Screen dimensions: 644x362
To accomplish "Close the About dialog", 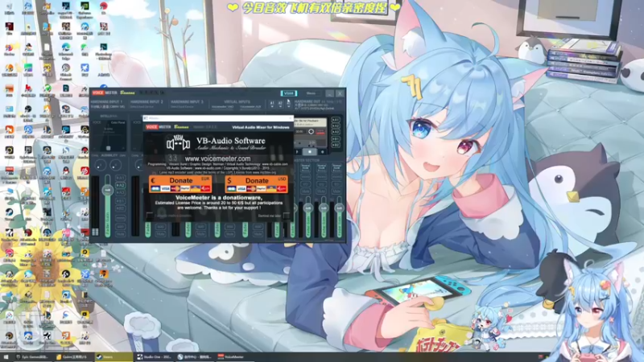I will pos(291,117).
